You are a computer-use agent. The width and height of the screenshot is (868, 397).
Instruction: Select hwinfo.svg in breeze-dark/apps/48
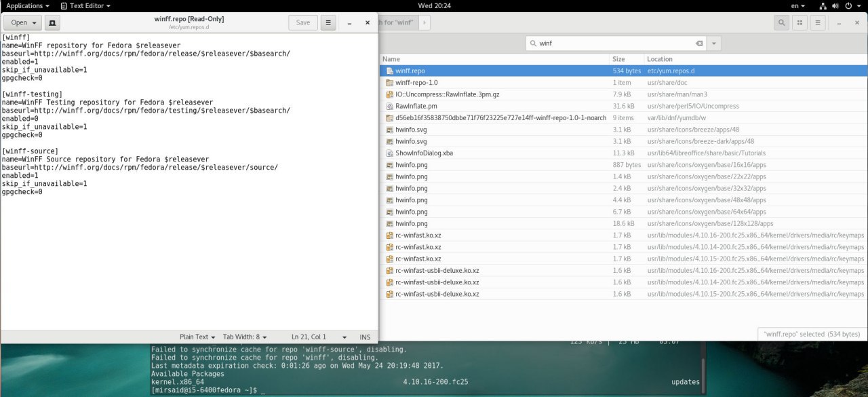pyautogui.click(x=623, y=141)
